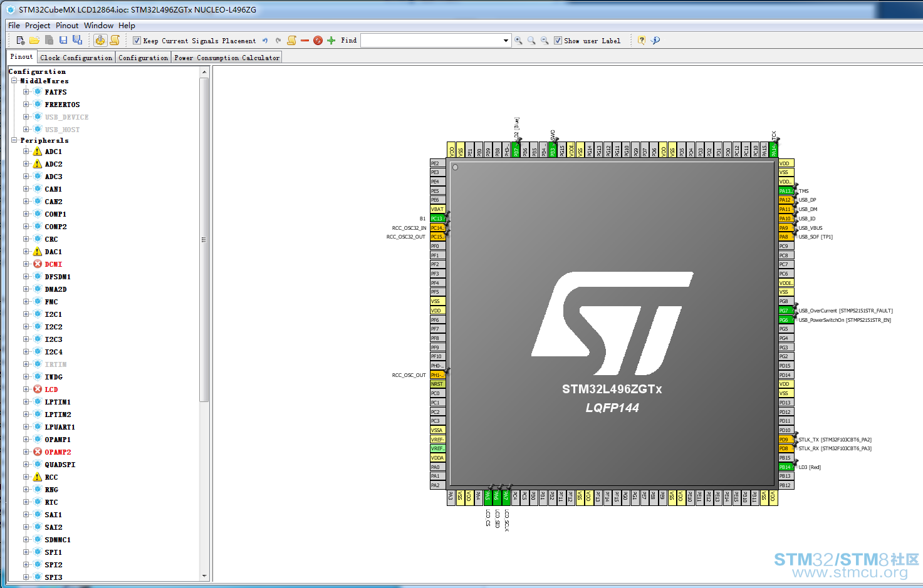Click the PG7 pin USB_OverCurrent
The height and width of the screenshot is (588, 923).
click(x=786, y=311)
